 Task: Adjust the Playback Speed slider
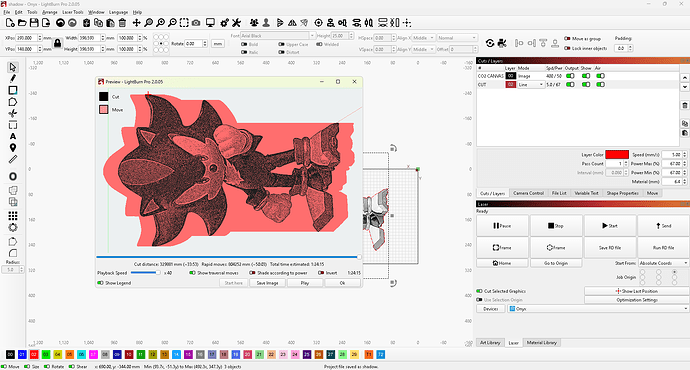146,273
